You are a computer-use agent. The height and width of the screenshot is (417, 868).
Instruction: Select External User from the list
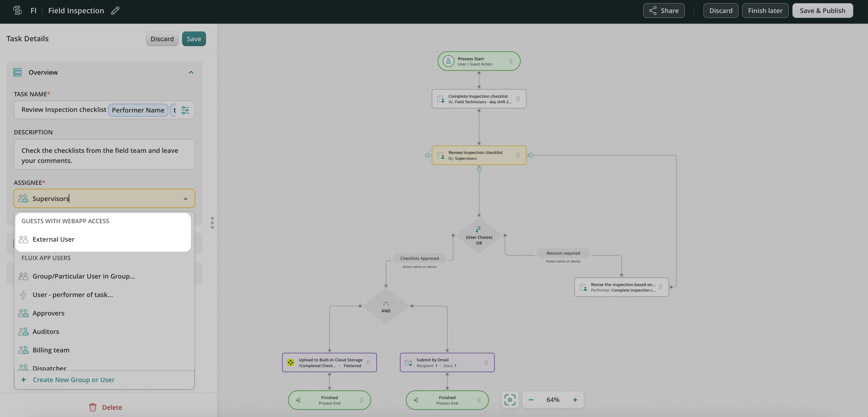54,239
